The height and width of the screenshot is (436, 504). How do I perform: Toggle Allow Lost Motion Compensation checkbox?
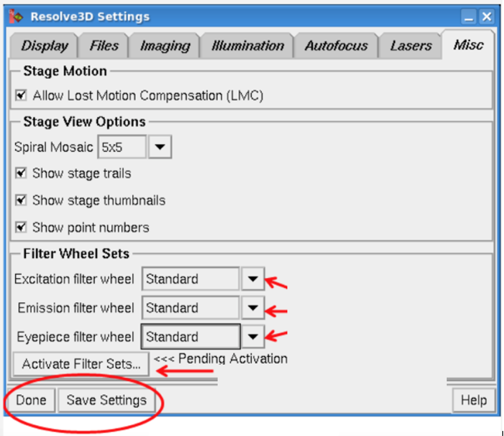21,95
